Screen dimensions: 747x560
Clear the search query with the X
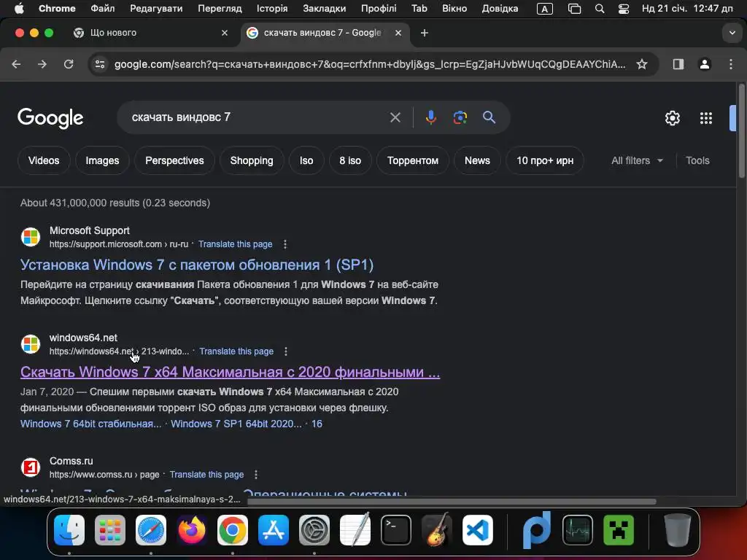395,117
